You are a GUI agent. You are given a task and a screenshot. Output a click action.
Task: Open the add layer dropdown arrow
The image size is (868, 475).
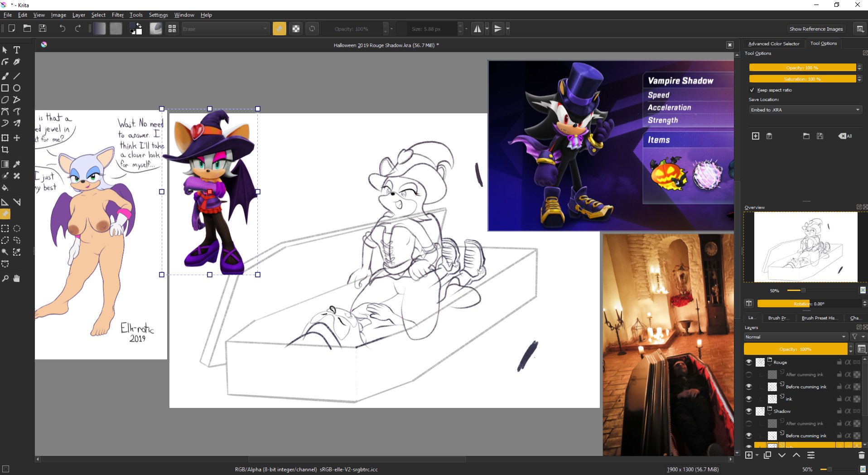(x=757, y=455)
